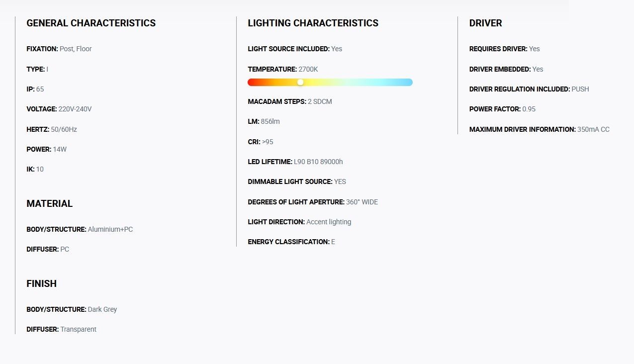Select the Finish section heading
Image resolution: width=634 pixels, height=364 pixels.
coord(42,283)
